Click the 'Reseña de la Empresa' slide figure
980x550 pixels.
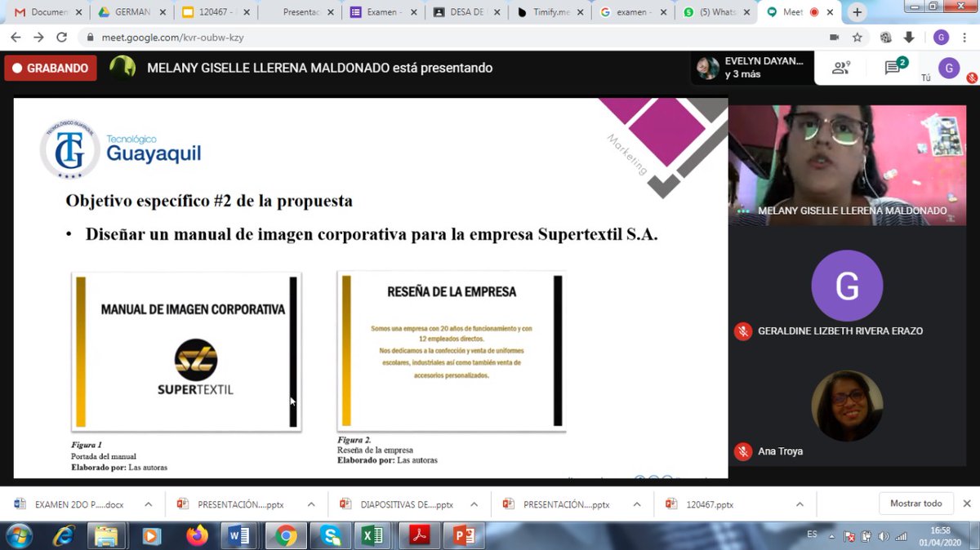coord(452,352)
